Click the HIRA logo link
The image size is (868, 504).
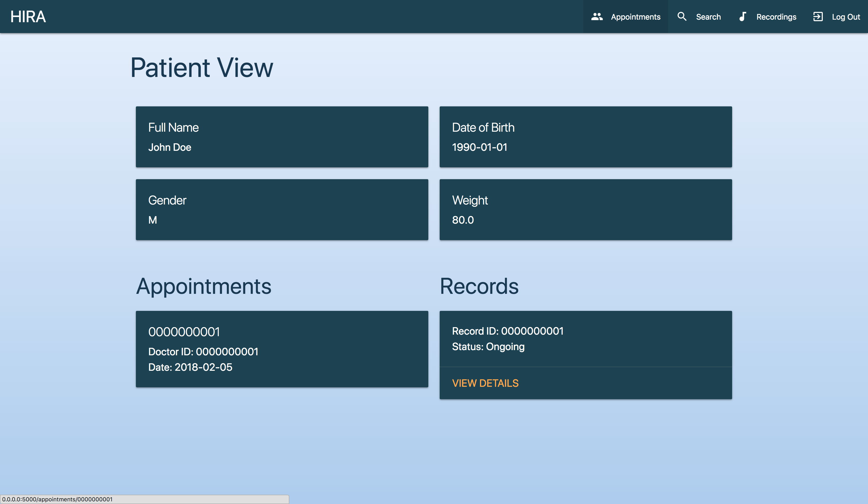tap(28, 17)
